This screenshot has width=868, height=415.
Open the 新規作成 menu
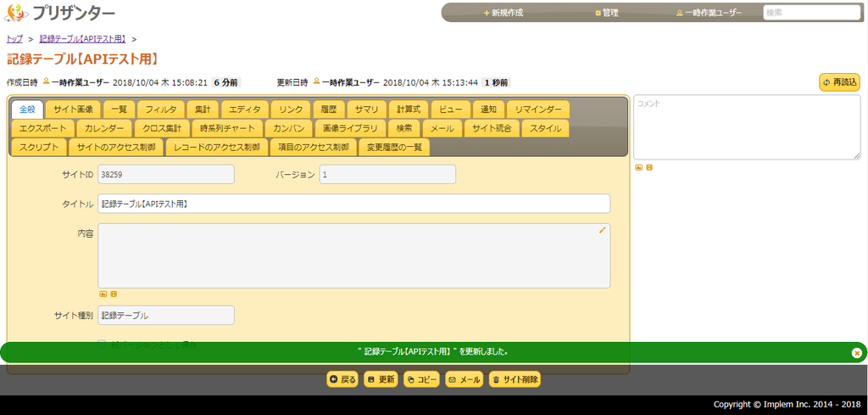click(504, 13)
